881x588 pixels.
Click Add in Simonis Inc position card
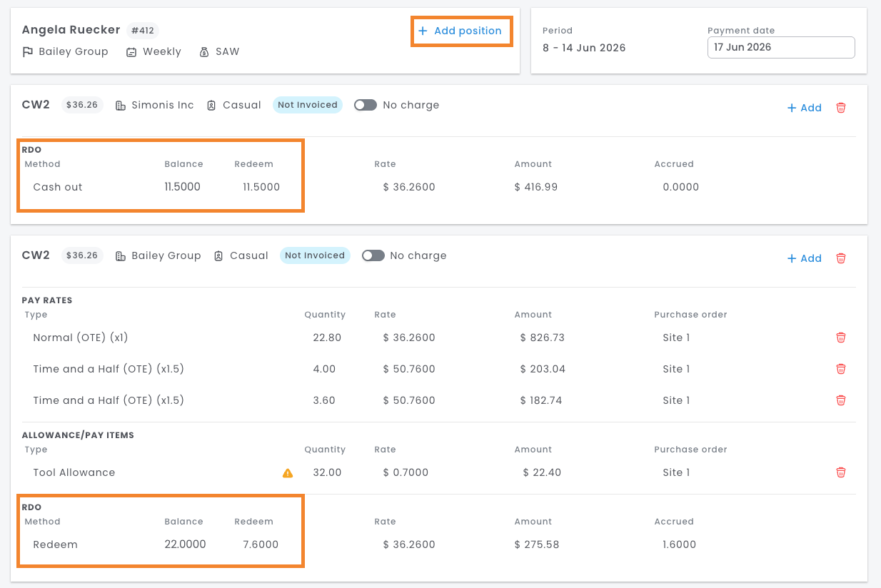click(x=804, y=108)
